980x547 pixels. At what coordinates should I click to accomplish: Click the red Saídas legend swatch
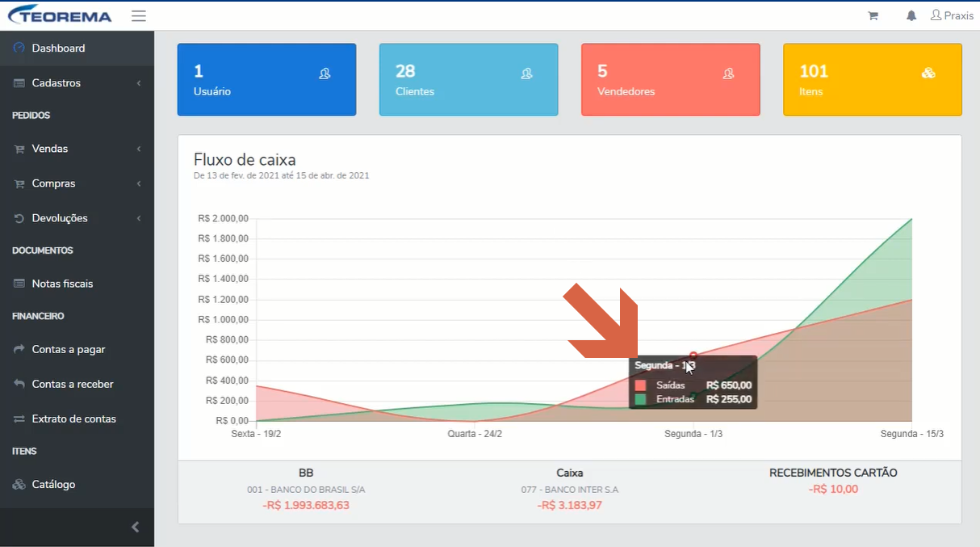click(641, 385)
